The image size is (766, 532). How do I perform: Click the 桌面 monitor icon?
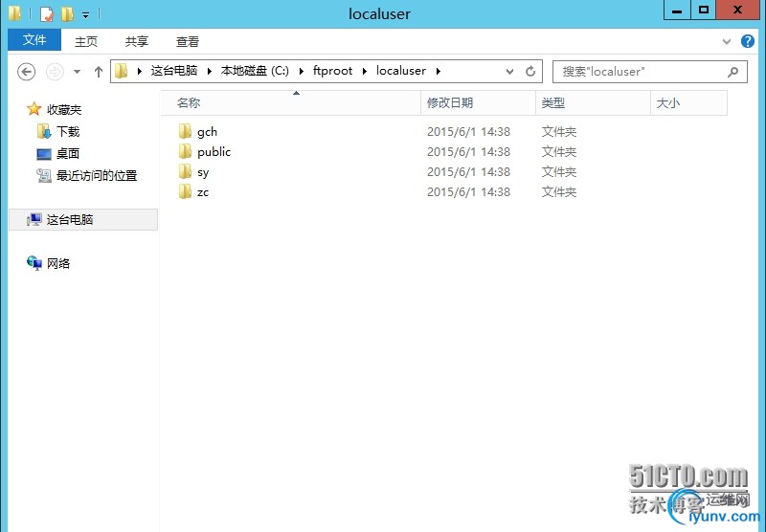pyautogui.click(x=44, y=154)
